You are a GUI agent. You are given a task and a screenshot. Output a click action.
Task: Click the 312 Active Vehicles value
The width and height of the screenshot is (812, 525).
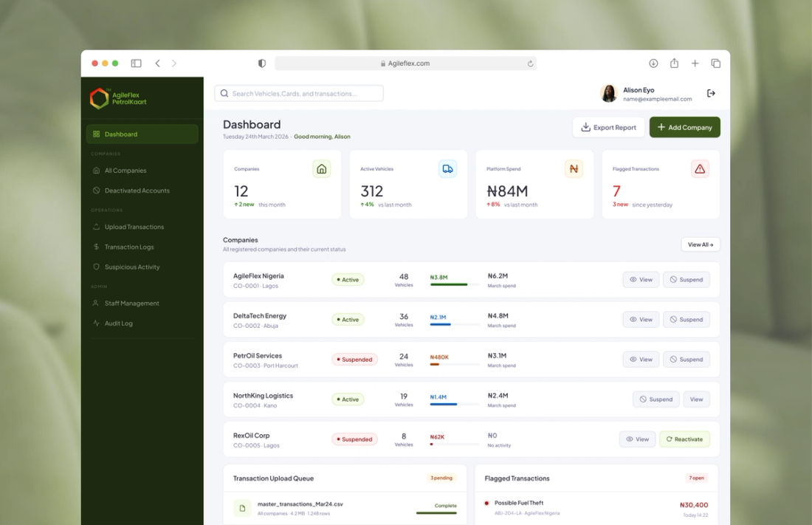click(x=372, y=191)
